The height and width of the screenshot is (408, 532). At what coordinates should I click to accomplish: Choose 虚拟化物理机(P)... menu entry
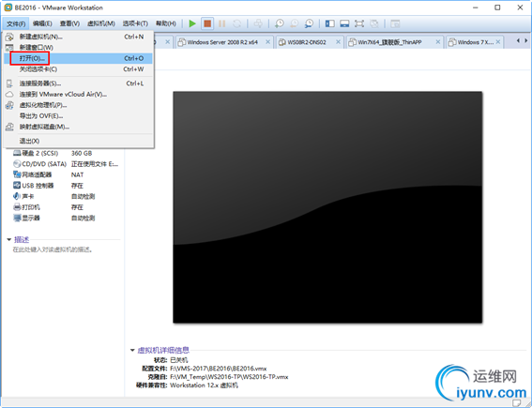[79, 105]
